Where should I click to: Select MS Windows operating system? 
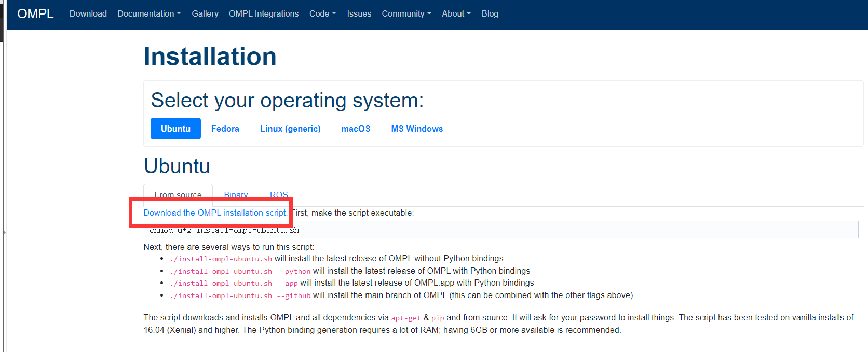click(417, 129)
